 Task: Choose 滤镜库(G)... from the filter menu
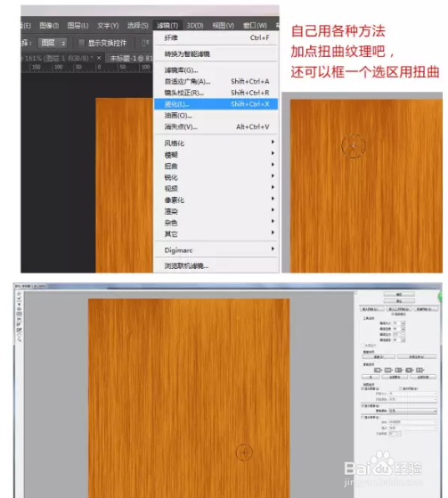(216, 70)
